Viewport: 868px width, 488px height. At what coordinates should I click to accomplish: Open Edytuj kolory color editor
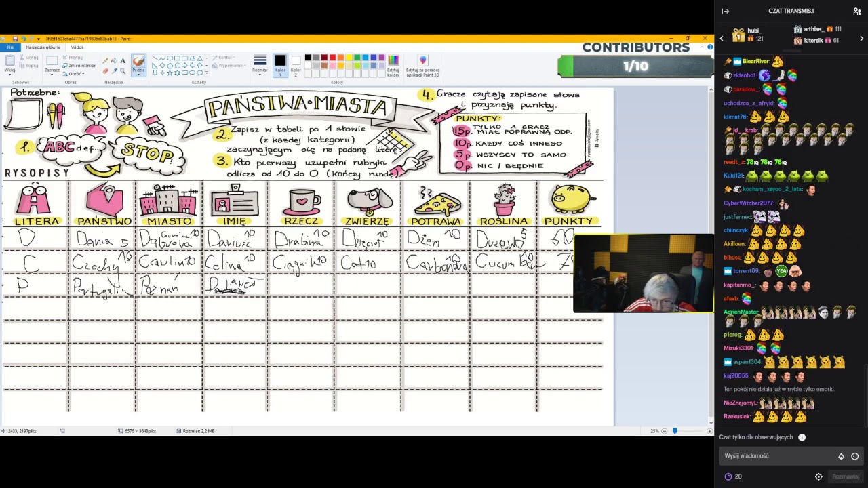coord(393,64)
